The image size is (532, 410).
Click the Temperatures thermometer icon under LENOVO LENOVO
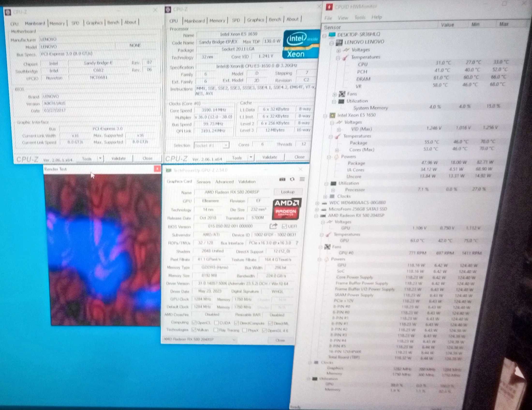click(x=345, y=58)
